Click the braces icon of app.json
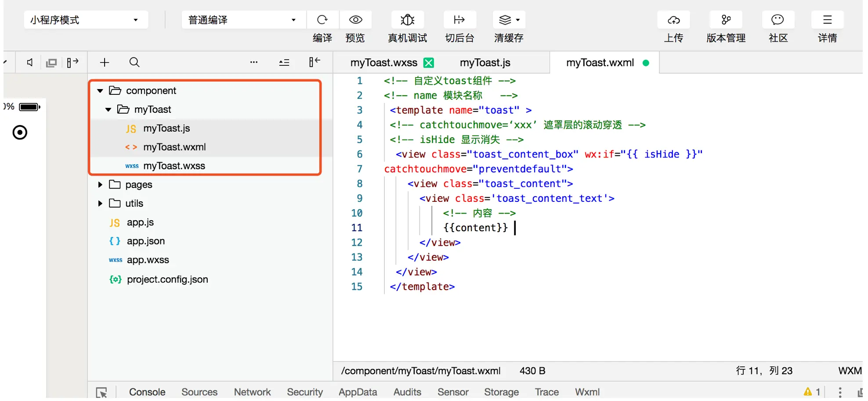The width and height of the screenshot is (868, 401). (x=115, y=241)
